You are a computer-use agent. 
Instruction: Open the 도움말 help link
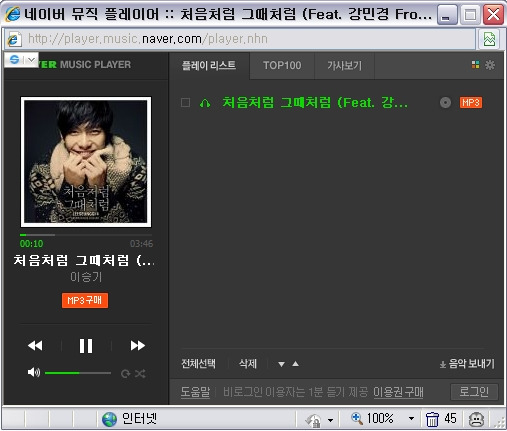pos(195,392)
